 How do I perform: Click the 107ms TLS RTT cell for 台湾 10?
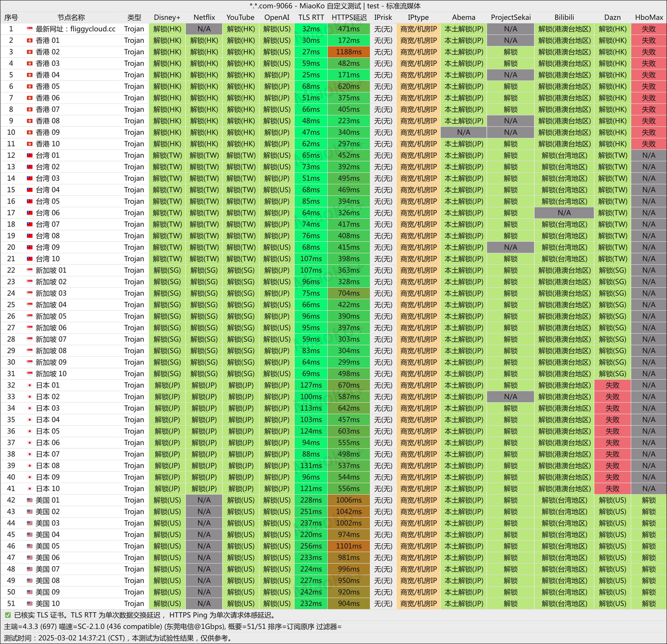point(311,259)
